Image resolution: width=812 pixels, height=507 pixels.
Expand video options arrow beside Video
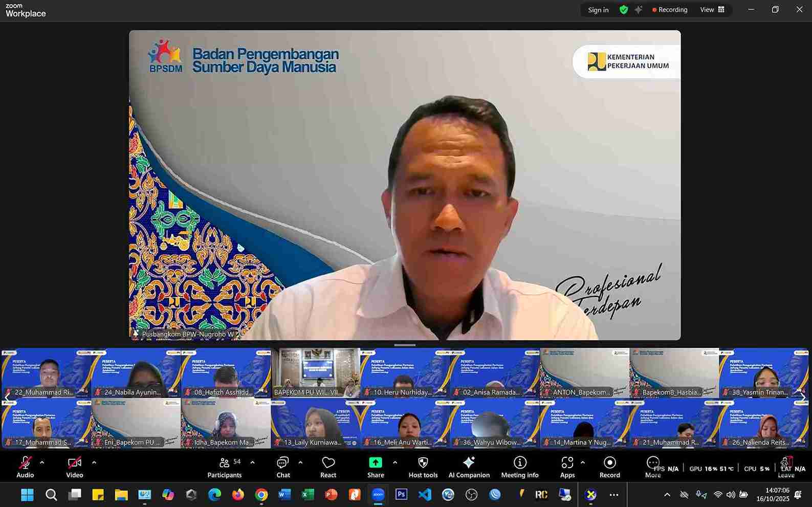click(x=94, y=462)
